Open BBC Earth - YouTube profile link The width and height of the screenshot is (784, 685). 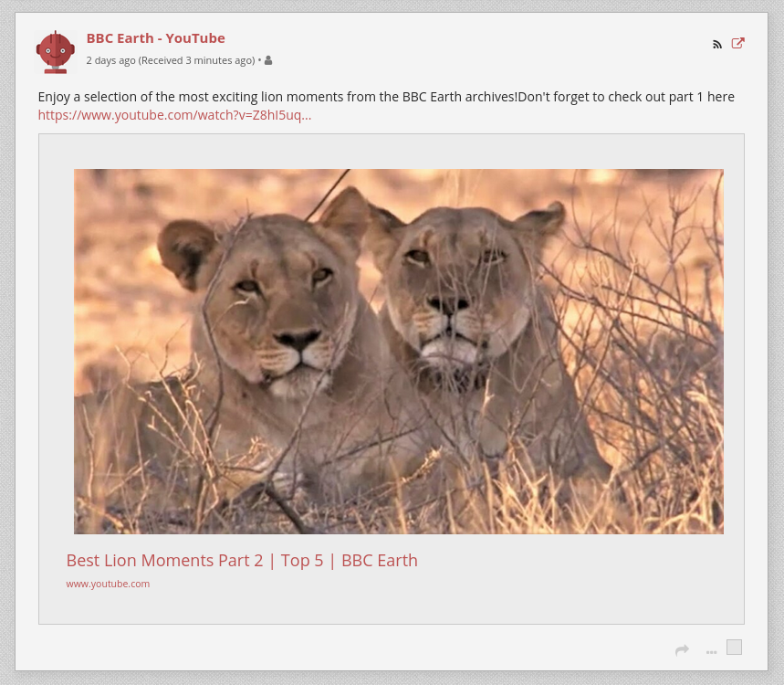pos(155,38)
